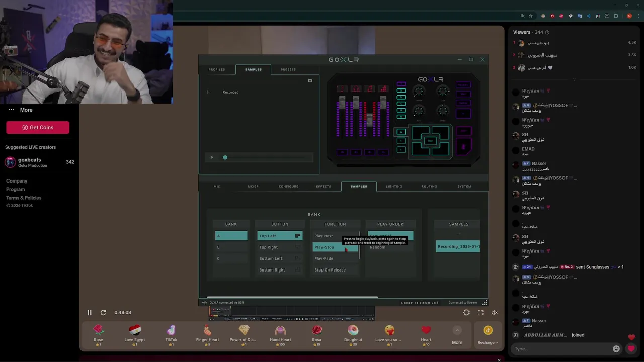The height and width of the screenshot is (362, 644).
Task: Open goxbeats suggested LIVE creator
Action: [x=39, y=162]
